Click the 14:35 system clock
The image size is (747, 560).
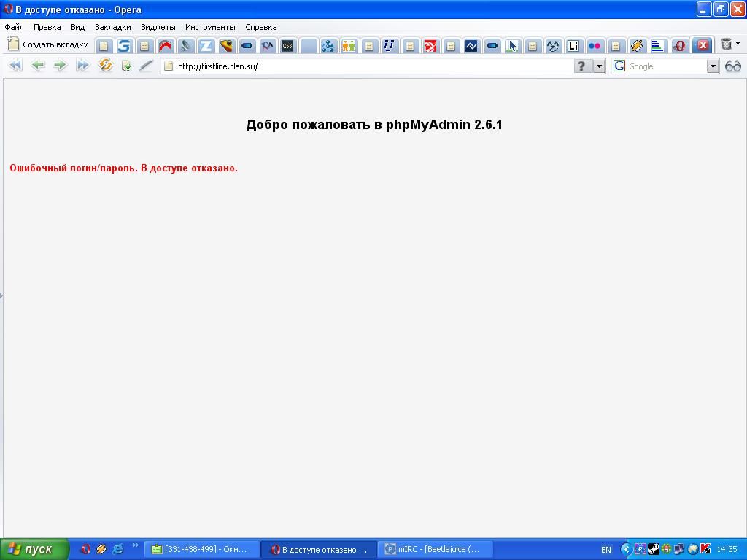pos(727,550)
